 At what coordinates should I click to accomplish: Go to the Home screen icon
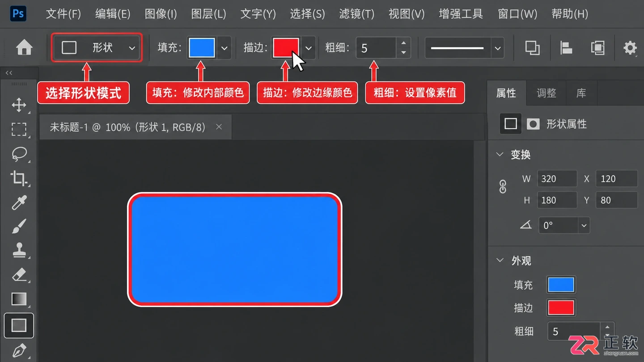pos(24,47)
